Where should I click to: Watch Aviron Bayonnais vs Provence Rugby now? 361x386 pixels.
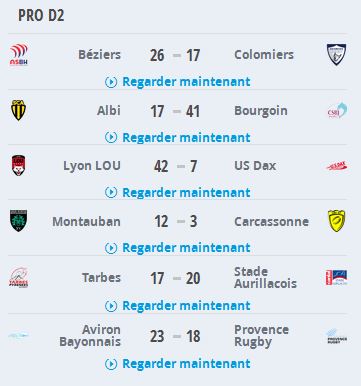click(178, 364)
